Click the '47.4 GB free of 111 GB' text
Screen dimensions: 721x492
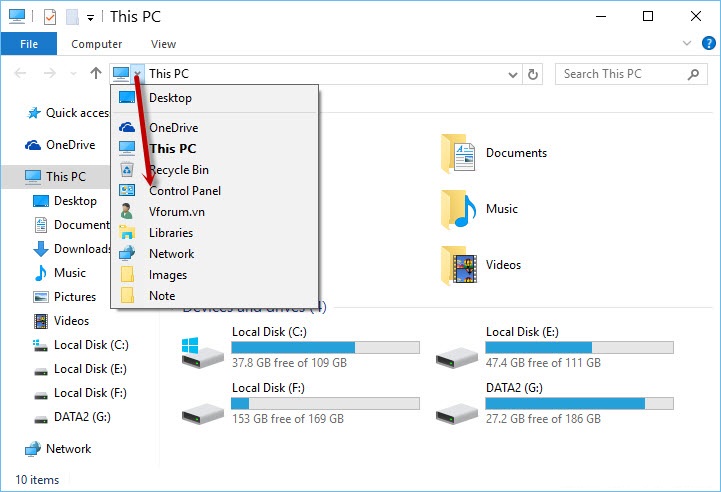[x=543, y=363]
